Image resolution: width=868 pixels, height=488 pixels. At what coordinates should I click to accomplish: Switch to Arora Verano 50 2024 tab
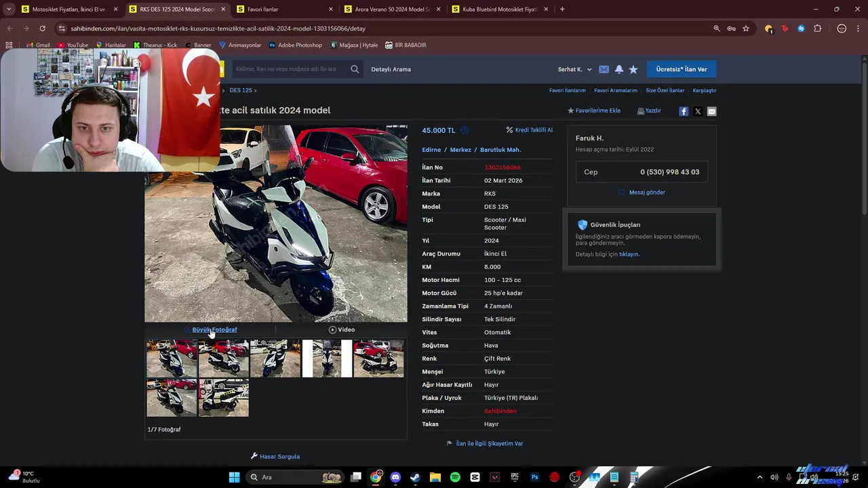pos(392,9)
